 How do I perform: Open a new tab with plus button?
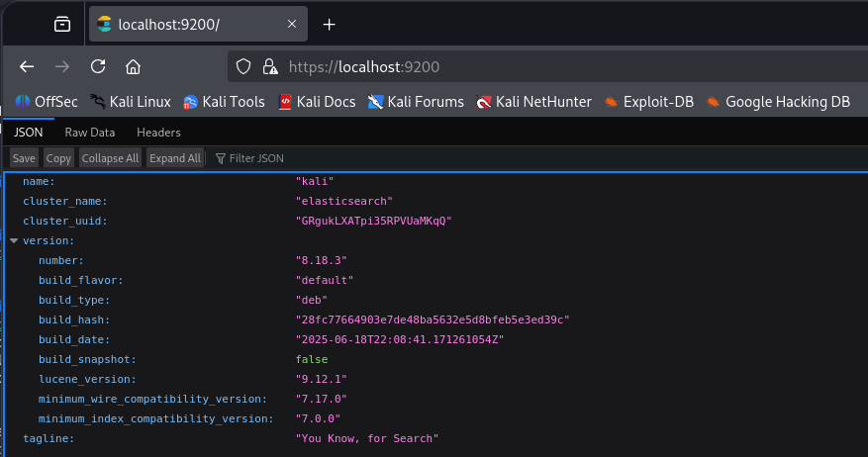pos(329,25)
